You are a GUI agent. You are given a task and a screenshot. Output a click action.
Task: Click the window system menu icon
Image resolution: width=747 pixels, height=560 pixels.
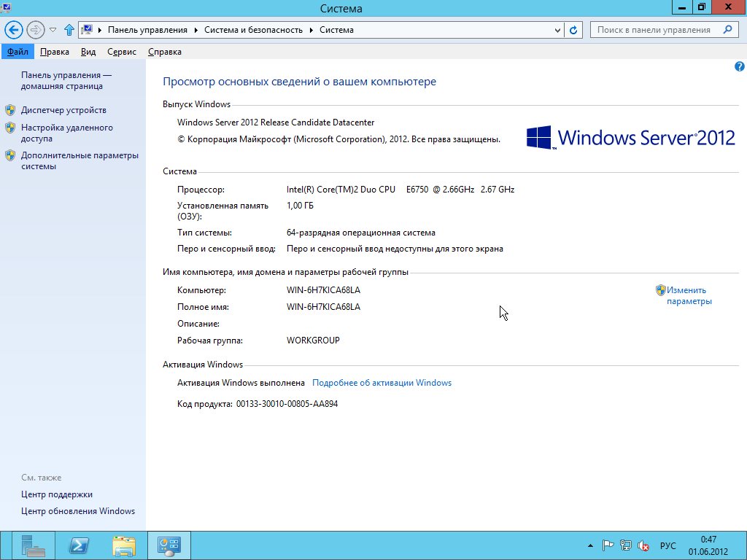tap(6, 7)
